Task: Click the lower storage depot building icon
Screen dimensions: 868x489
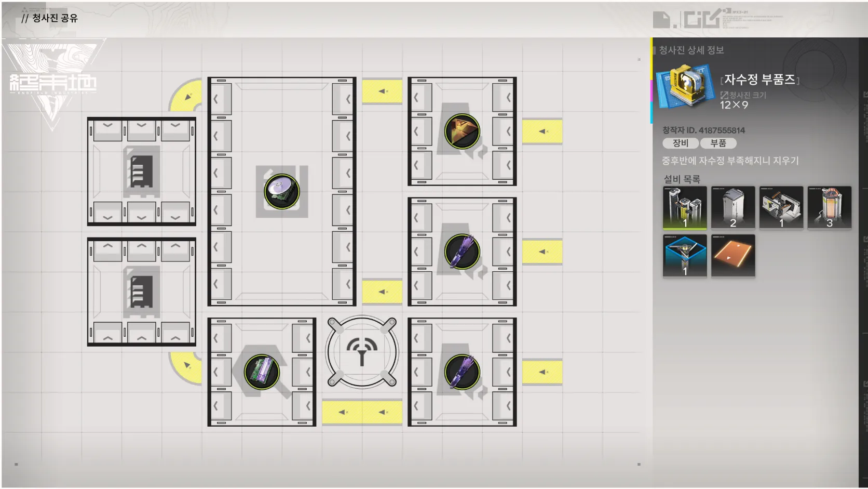Action: click(x=141, y=292)
